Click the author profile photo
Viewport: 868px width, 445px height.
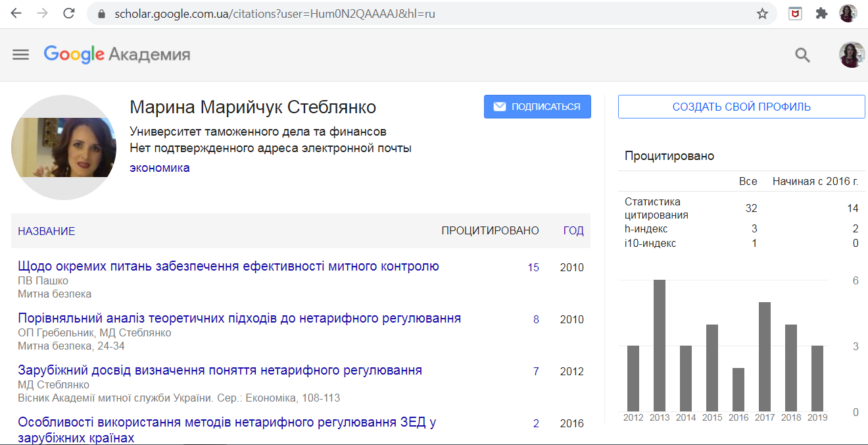click(64, 147)
